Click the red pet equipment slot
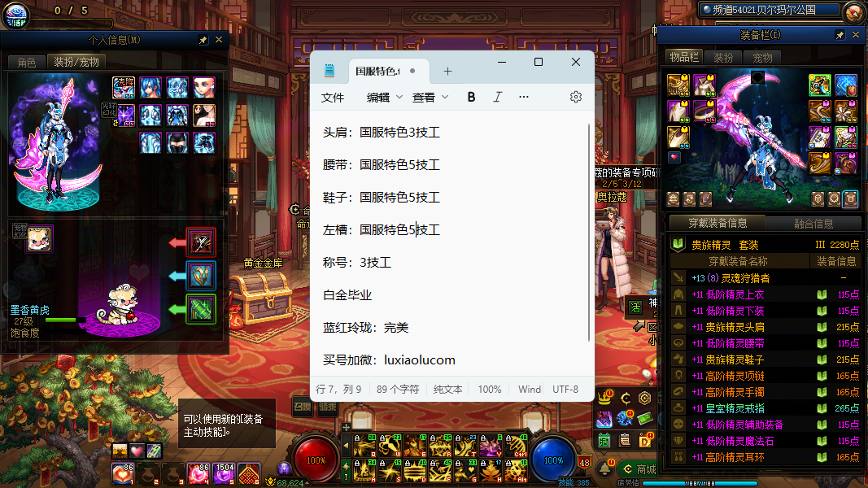Screen dimensions: 868x488 [201, 242]
